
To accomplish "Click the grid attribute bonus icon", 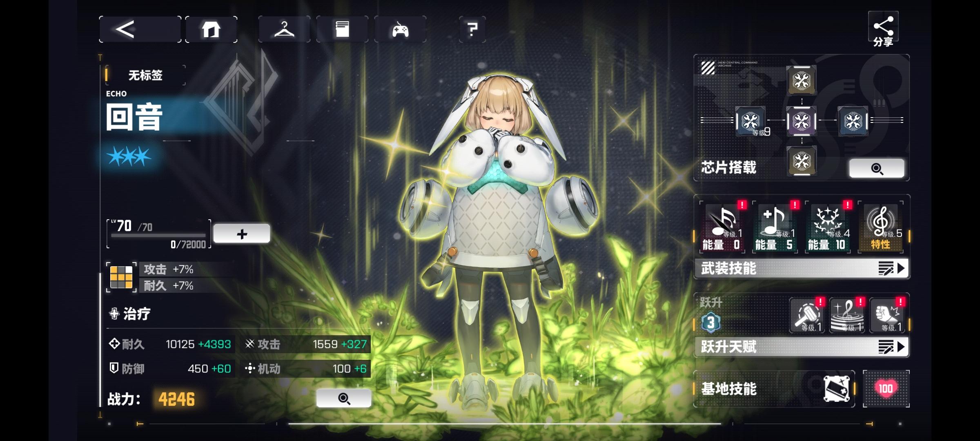I will (x=121, y=277).
